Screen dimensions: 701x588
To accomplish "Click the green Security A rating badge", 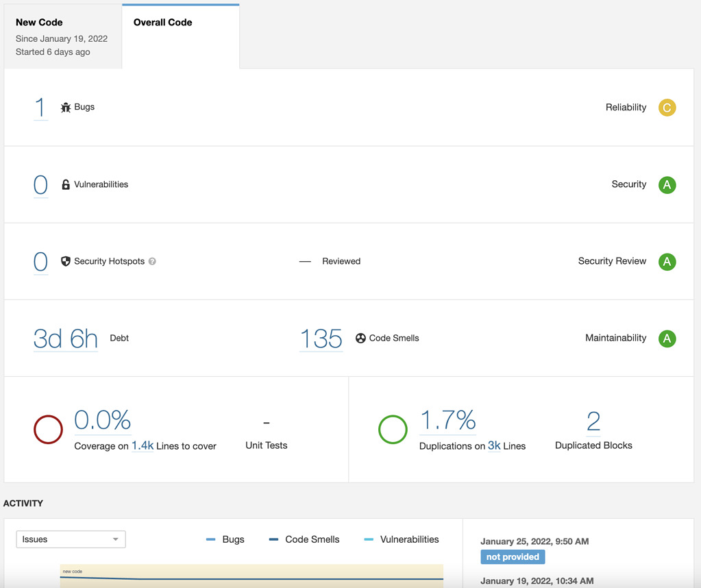I will [667, 184].
